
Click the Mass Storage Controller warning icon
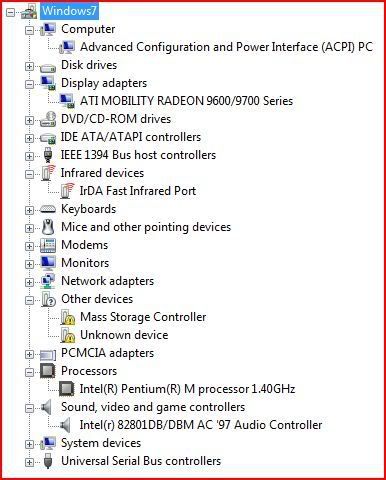68,317
